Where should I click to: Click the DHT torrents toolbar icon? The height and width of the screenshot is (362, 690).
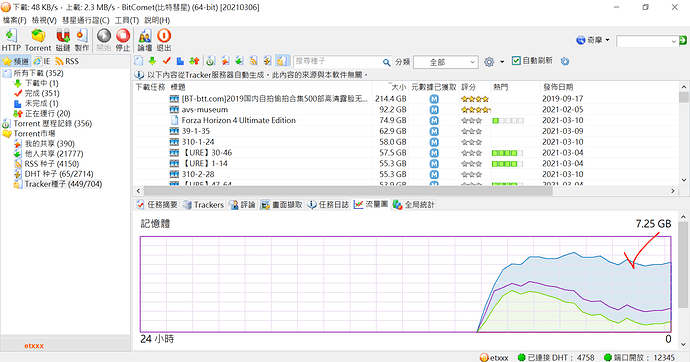click(x=267, y=61)
